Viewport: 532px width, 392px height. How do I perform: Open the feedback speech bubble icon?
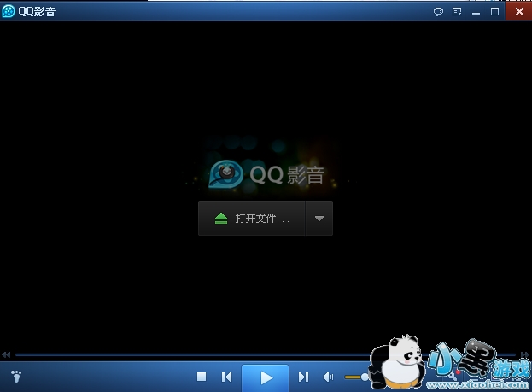tap(438, 12)
